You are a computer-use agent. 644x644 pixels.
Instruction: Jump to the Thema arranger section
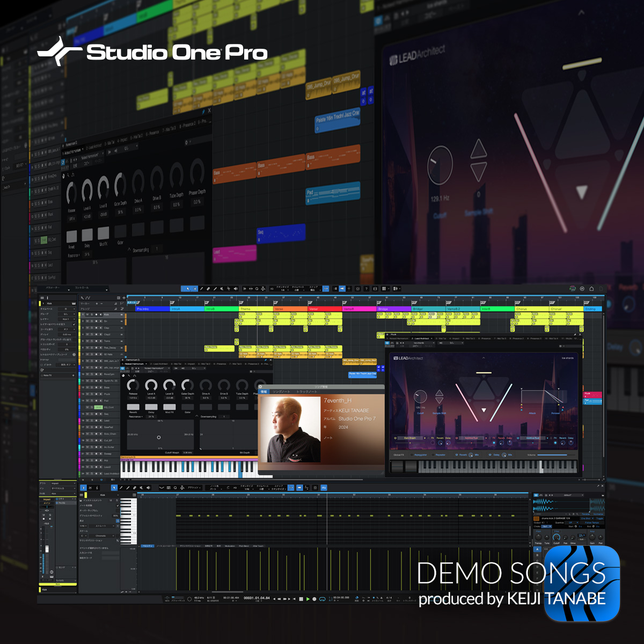click(x=255, y=309)
